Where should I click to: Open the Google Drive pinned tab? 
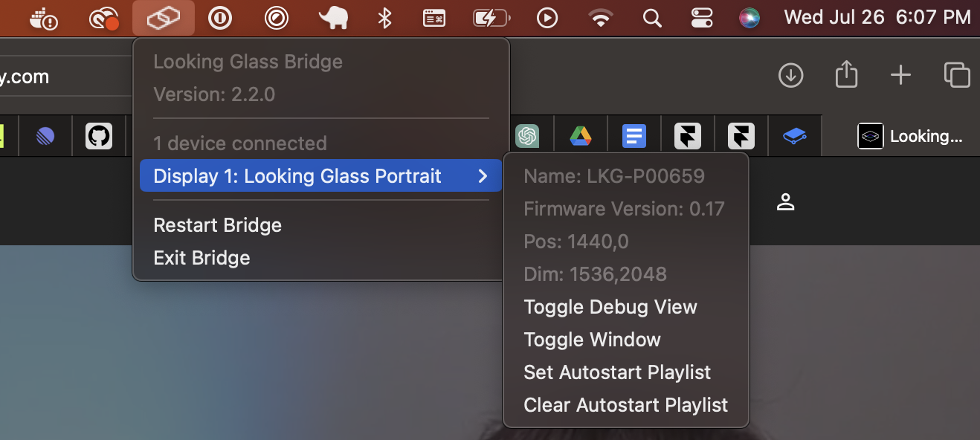click(x=581, y=136)
